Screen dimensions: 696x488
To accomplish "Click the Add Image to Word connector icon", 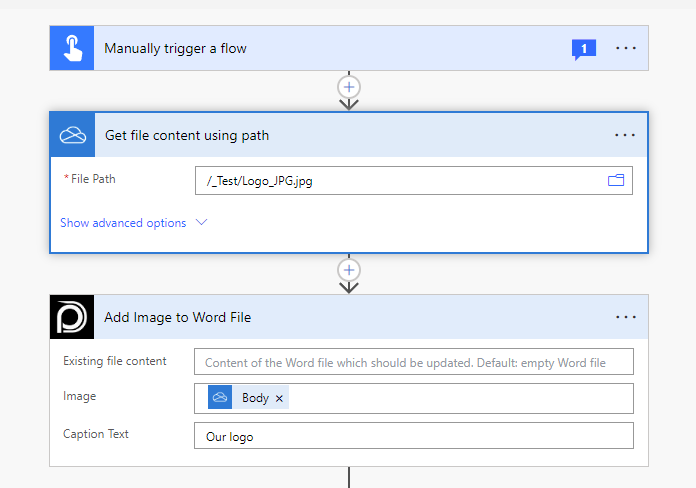I will pyautogui.click(x=72, y=317).
